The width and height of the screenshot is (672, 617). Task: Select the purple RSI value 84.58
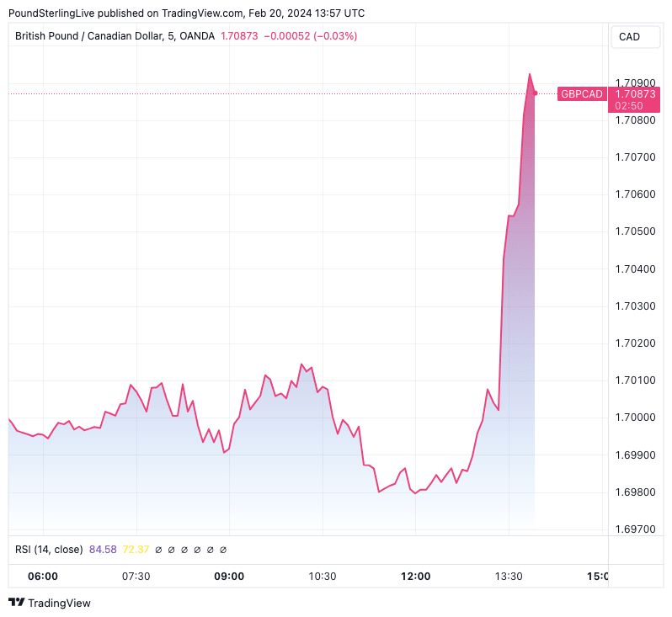pyautogui.click(x=103, y=550)
